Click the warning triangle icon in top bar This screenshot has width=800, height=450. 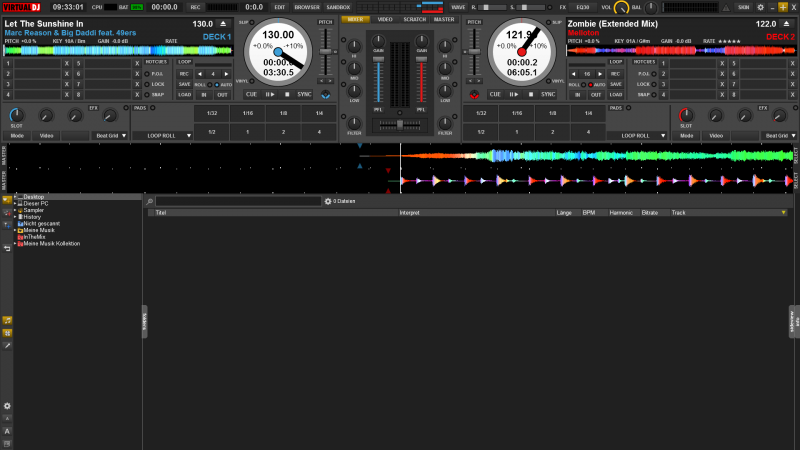[726, 8]
